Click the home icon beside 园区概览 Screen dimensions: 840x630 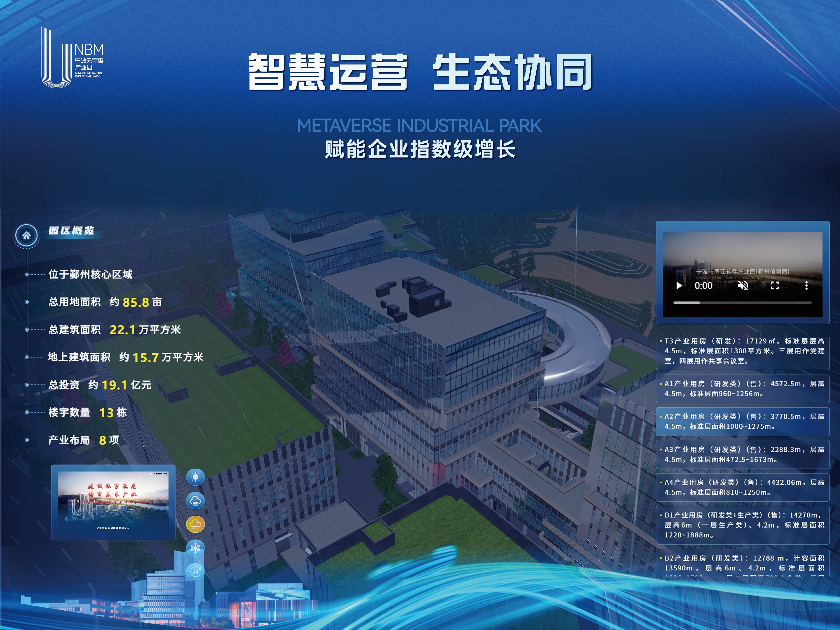(x=26, y=235)
